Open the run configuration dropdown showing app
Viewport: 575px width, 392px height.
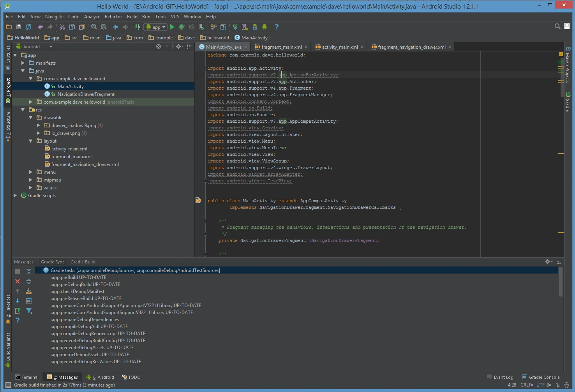tap(155, 27)
